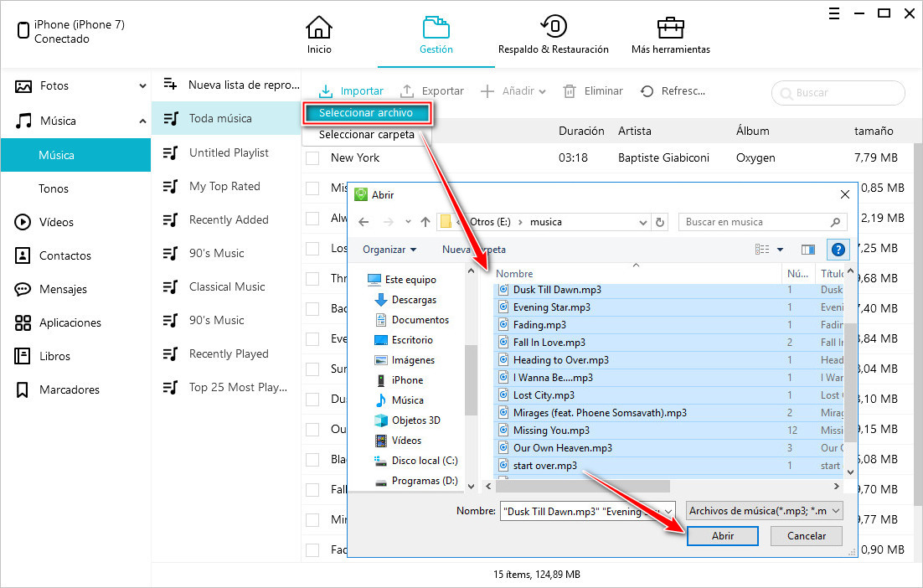Go up one folder in Abrir dialog
This screenshot has width=923, height=588.
coord(425,222)
